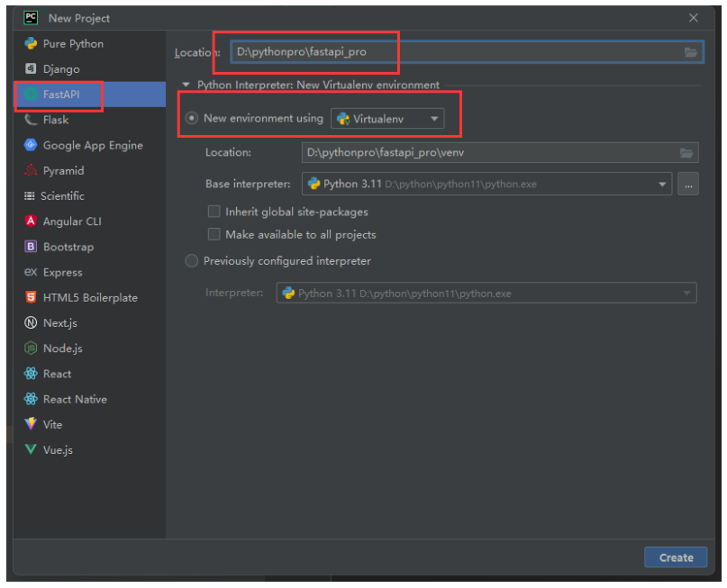
Task: Click the React Native atom icon
Action: (31, 399)
